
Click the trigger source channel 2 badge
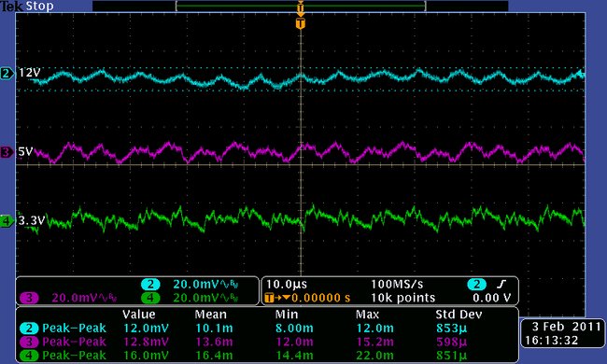pos(476,285)
